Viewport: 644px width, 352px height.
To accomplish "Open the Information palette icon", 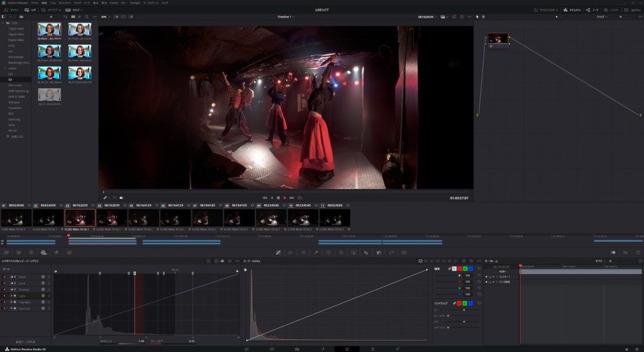I will pyautogui.click(x=638, y=253).
